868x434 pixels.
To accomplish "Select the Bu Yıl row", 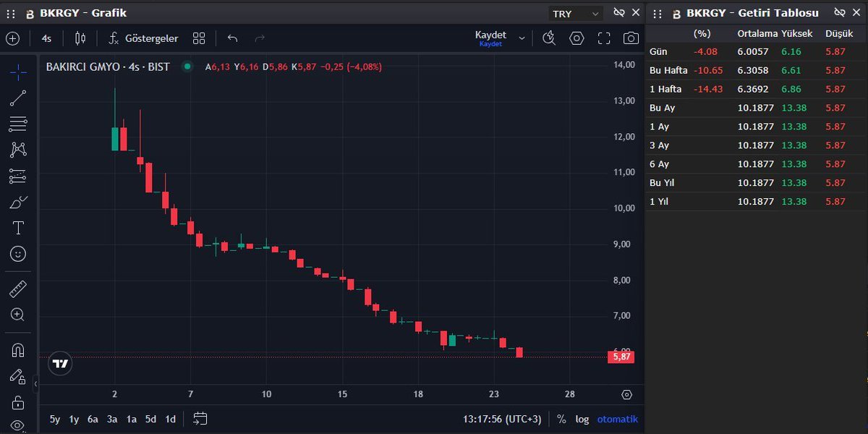I will click(757, 183).
